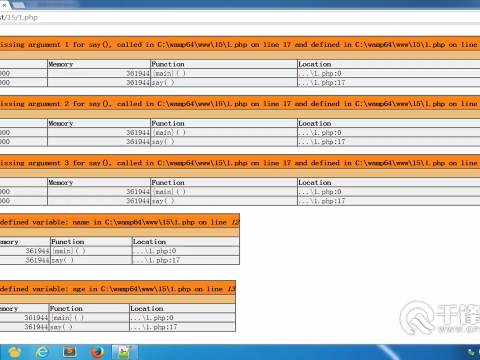Click the yellow paw taskbar icon

click(15, 352)
